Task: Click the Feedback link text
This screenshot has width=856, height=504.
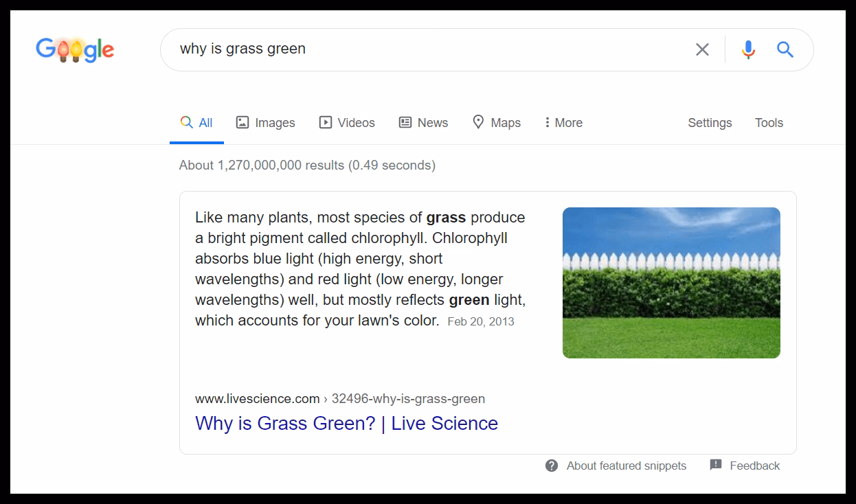Action: (754, 466)
